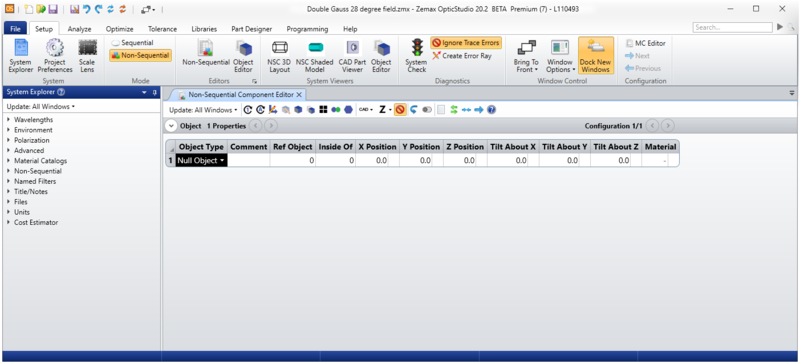Launch the NSC 3D Layout viewer

[280, 56]
